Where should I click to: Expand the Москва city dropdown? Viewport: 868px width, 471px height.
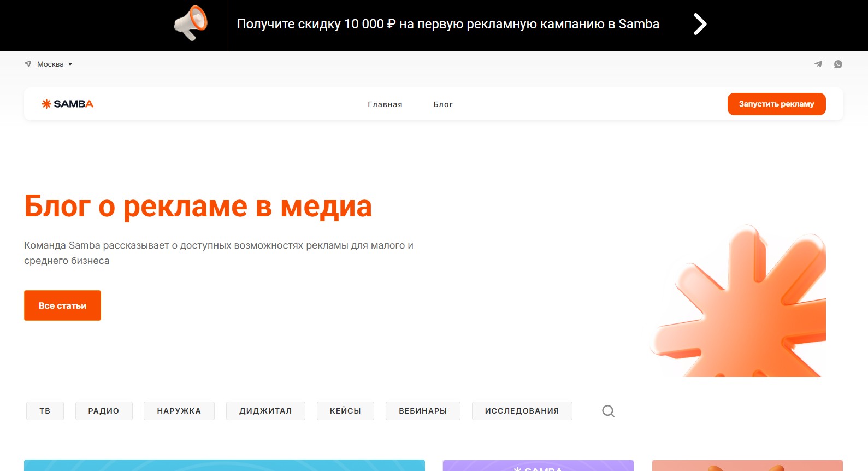coord(54,64)
